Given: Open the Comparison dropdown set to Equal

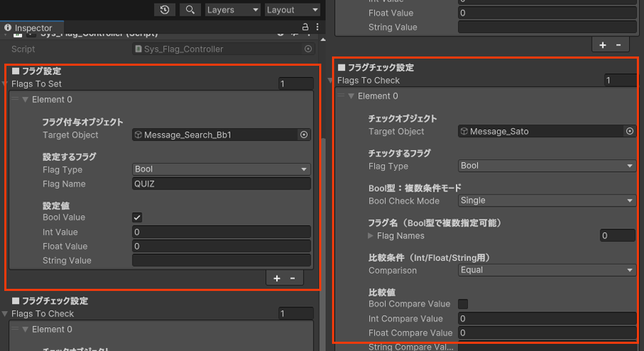Looking at the screenshot, I should click(x=547, y=270).
